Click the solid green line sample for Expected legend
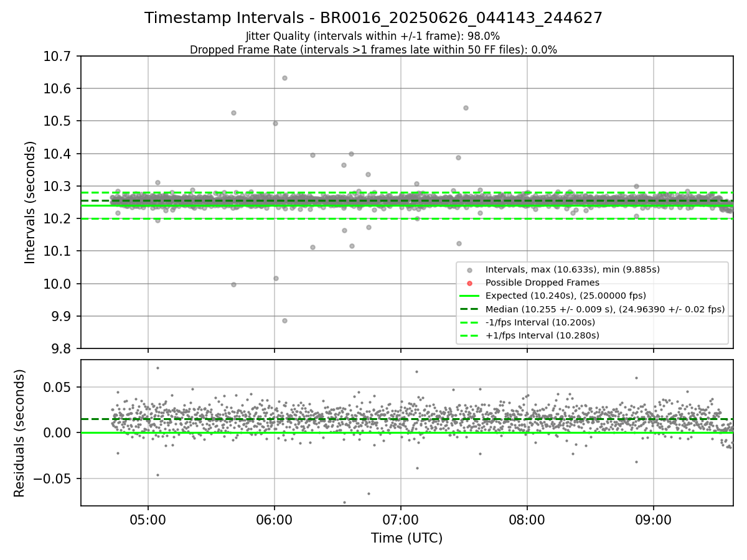The image size is (747, 560). click(x=470, y=296)
